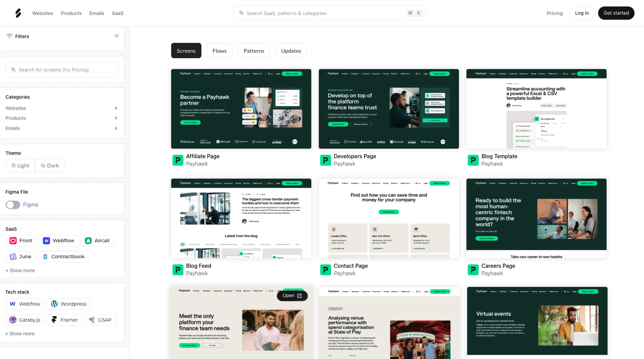The image size is (644, 359).
Task: Select Framer under Tech stack
Action: (64, 320)
